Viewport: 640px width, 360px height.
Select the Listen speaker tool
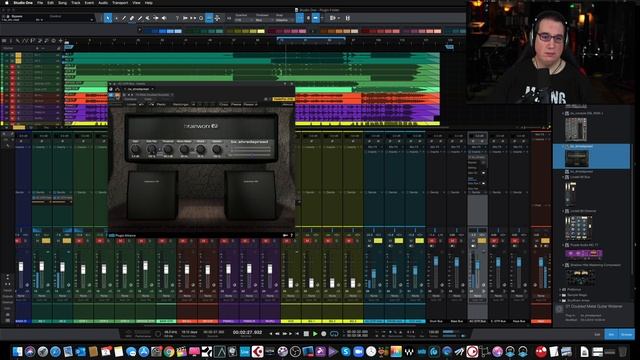(x=164, y=18)
